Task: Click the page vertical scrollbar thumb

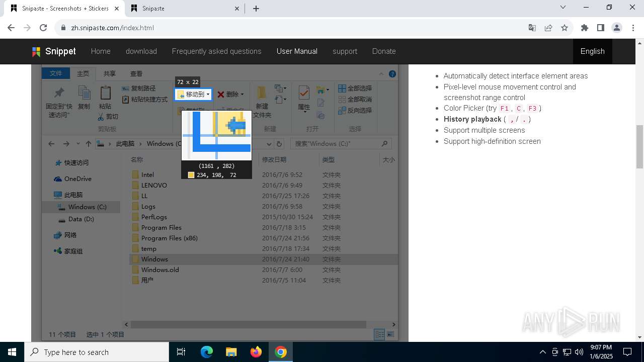Action: click(x=640, y=146)
